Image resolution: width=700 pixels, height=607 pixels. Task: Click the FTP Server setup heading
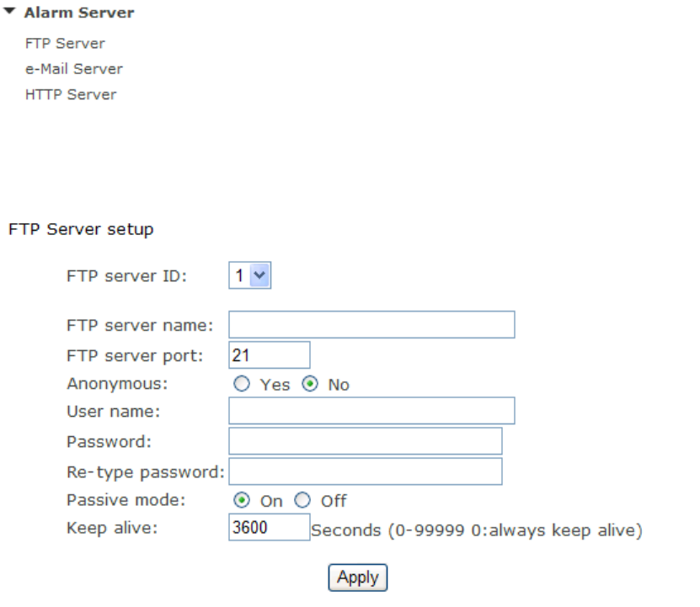(81, 229)
